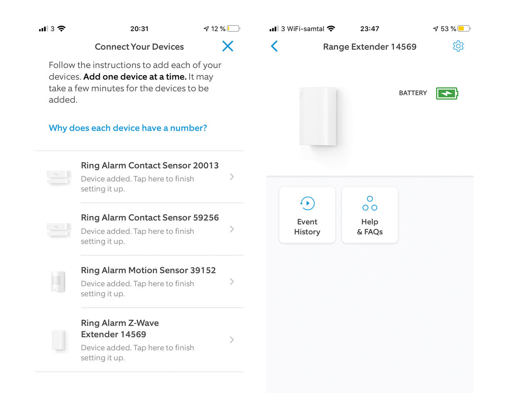
Task: Close the Connect Your Devices screen
Action: click(x=228, y=46)
